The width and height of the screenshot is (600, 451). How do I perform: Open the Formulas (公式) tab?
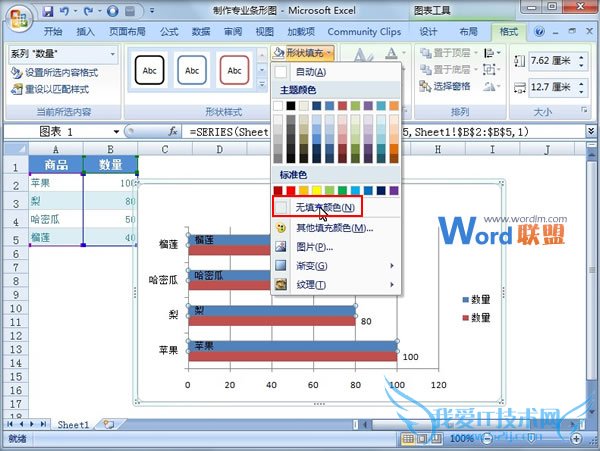click(169, 31)
